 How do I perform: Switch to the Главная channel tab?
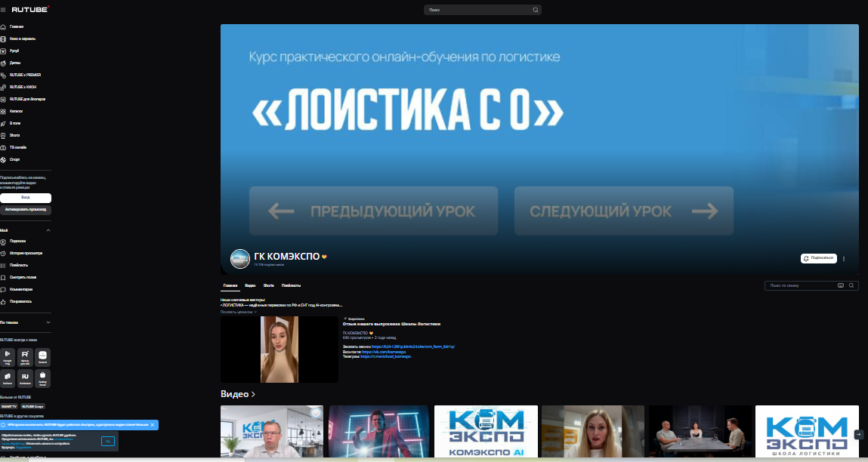230,285
